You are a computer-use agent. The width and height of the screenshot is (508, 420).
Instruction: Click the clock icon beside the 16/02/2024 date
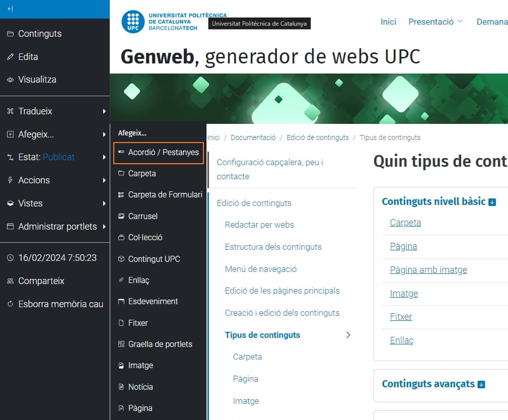tap(11, 258)
